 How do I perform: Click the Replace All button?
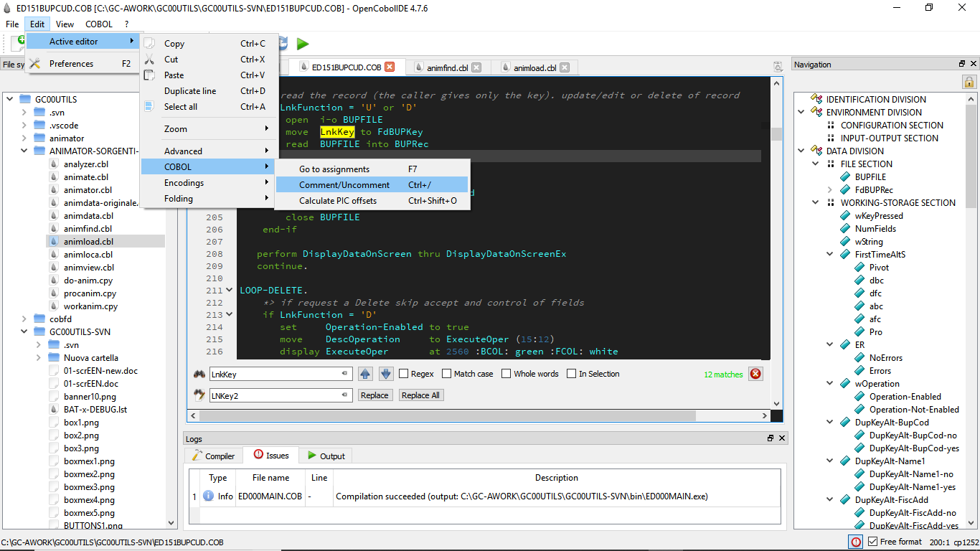(x=421, y=395)
